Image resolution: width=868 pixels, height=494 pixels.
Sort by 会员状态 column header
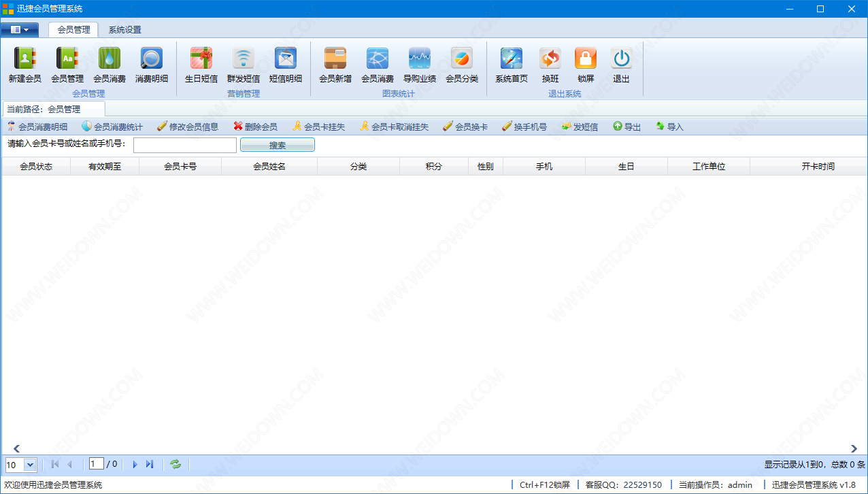point(36,166)
